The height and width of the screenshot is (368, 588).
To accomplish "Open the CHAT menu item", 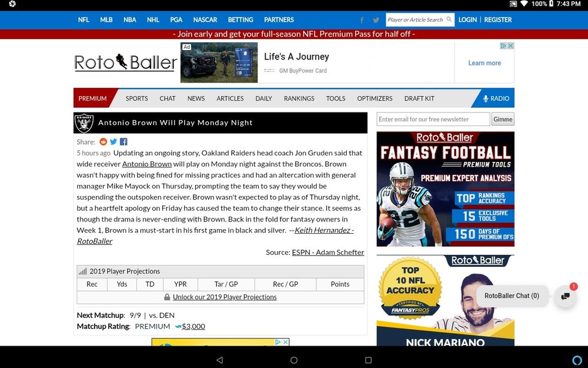I will tap(167, 98).
